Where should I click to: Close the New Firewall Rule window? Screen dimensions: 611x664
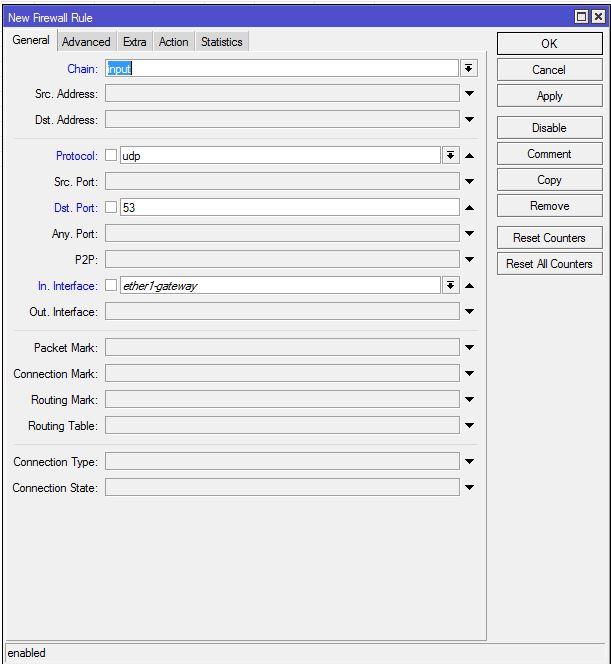[x=598, y=17]
